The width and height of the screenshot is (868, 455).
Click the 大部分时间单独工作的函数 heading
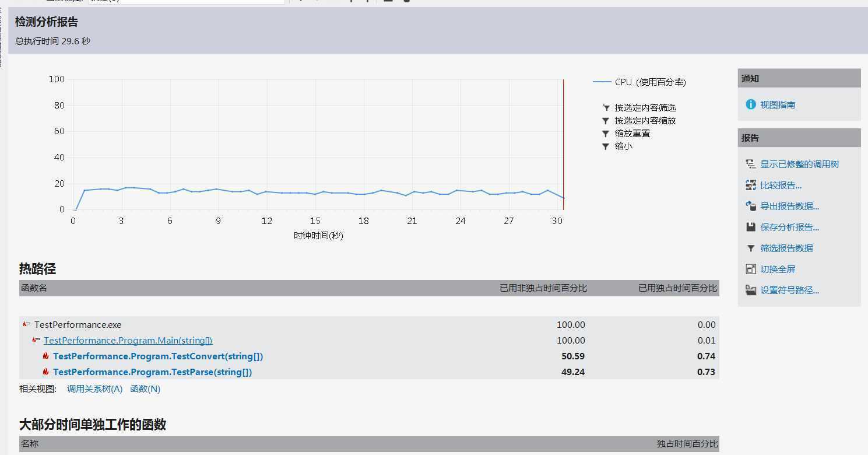pyautogui.click(x=93, y=425)
